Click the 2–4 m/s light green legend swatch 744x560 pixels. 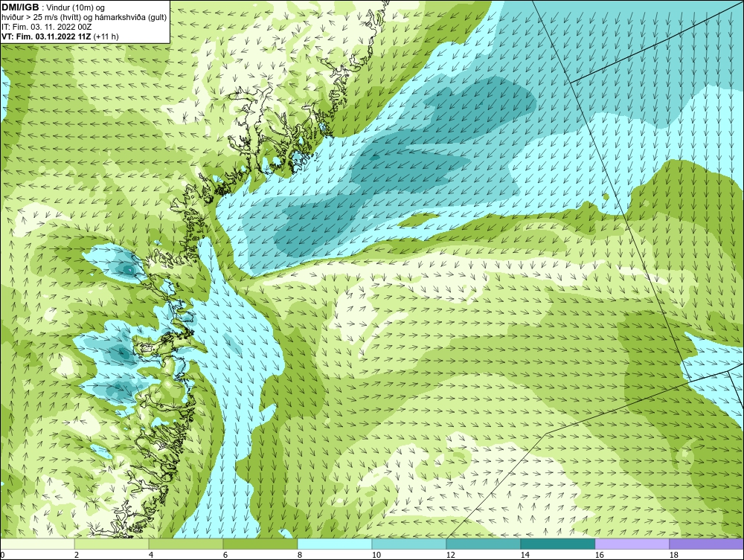(x=112, y=544)
